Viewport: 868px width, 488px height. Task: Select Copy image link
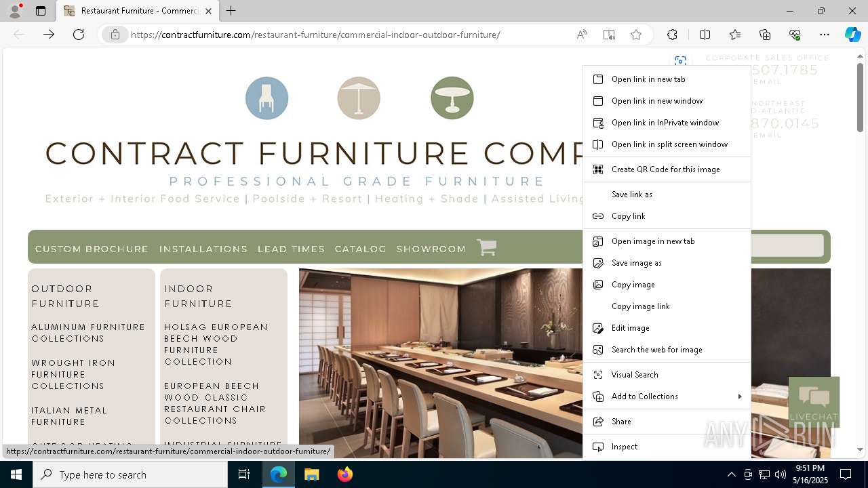click(667, 306)
